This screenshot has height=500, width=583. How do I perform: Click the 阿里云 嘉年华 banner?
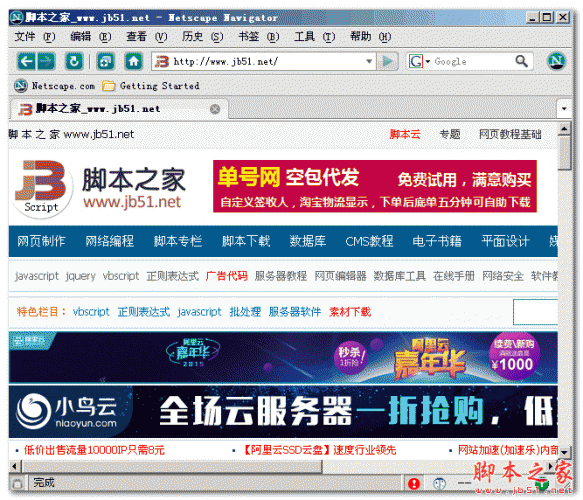coord(283,357)
